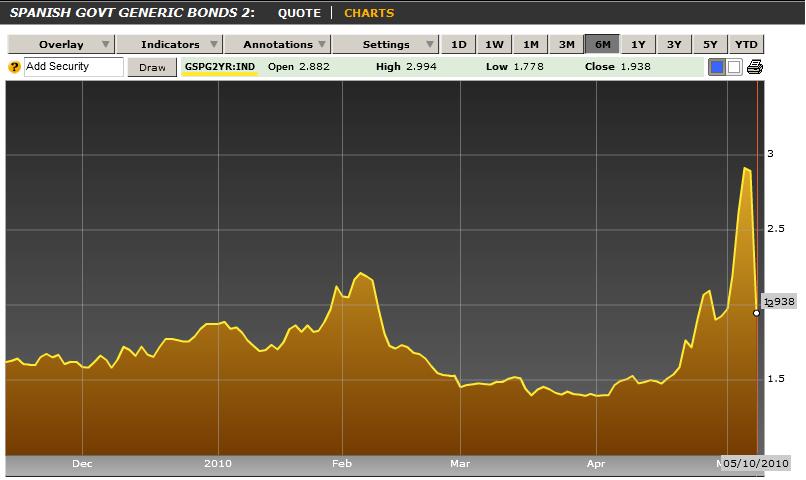This screenshot has height=480, width=806.
Task: Switch to the QUOTE tab
Action: click(299, 13)
